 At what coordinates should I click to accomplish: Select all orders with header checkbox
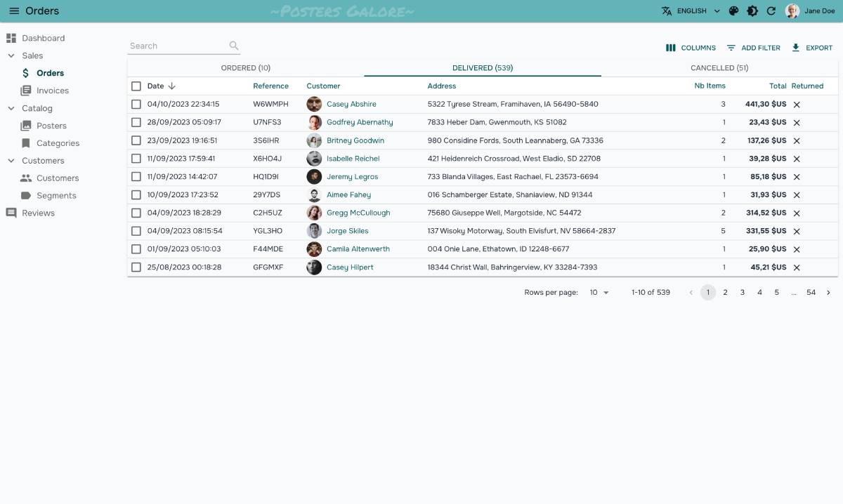(x=136, y=86)
